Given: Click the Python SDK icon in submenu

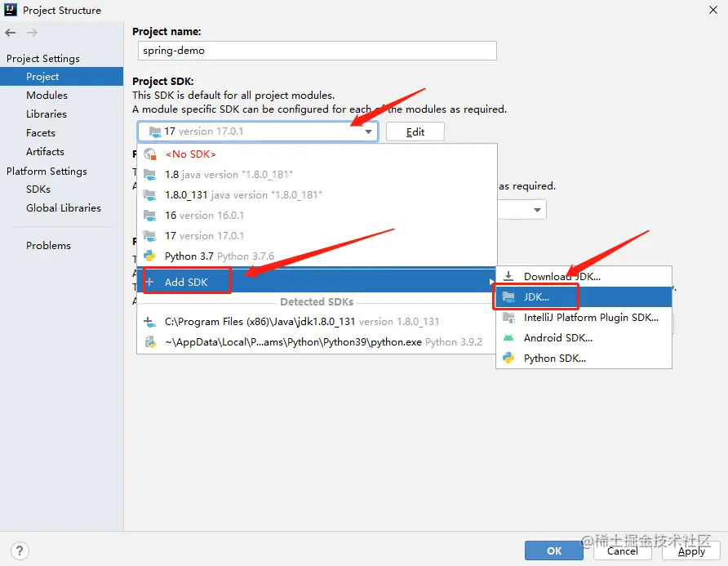Looking at the screenshot, I should [x=508, y=358].
